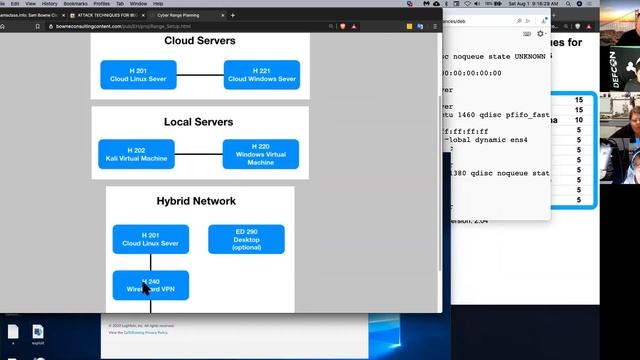Image resolution: width=640 pixels, height=360 pixels.
Task: Click the M icon in menu bar
Action: coord(426,3)
